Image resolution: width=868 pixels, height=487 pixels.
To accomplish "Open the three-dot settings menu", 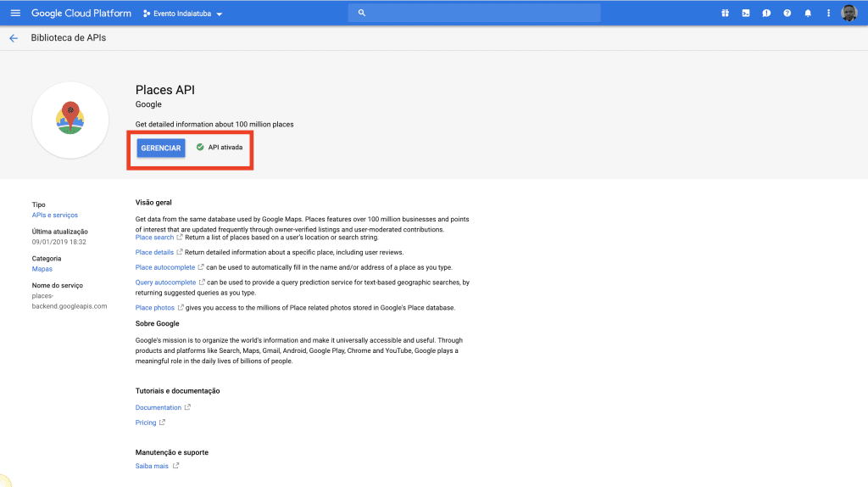I will [828, 14].
